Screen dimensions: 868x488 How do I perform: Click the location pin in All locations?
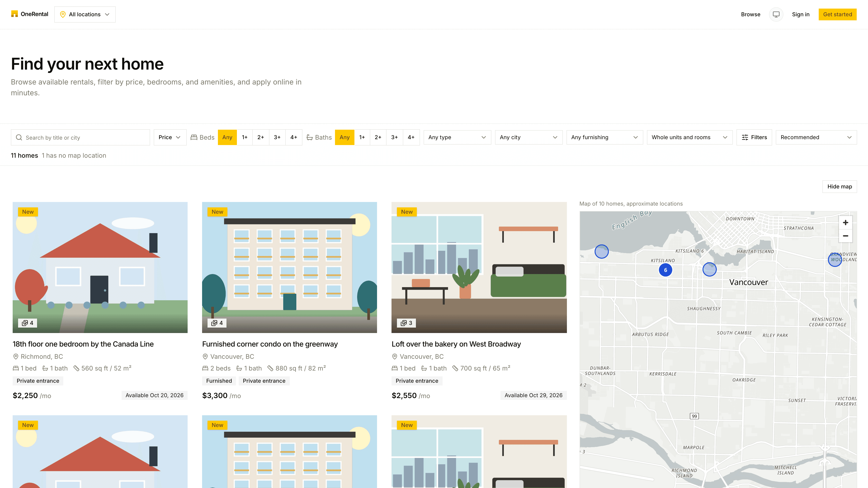click(63, 14)
